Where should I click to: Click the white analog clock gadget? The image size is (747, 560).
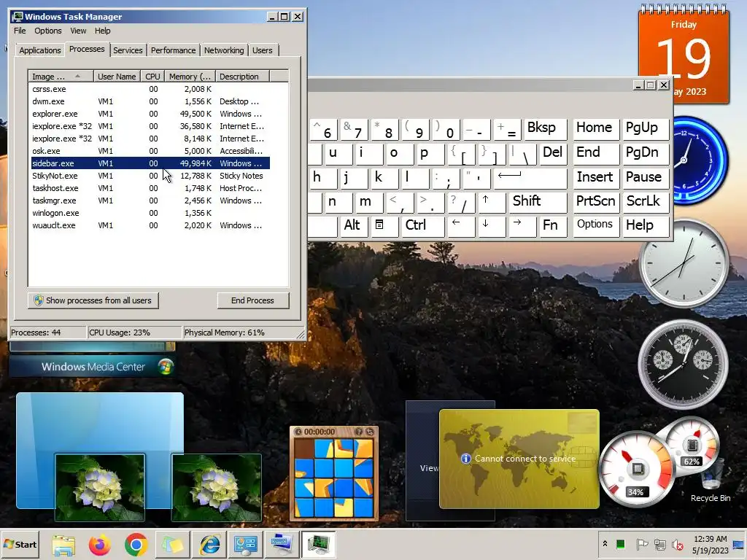[684, 263]
